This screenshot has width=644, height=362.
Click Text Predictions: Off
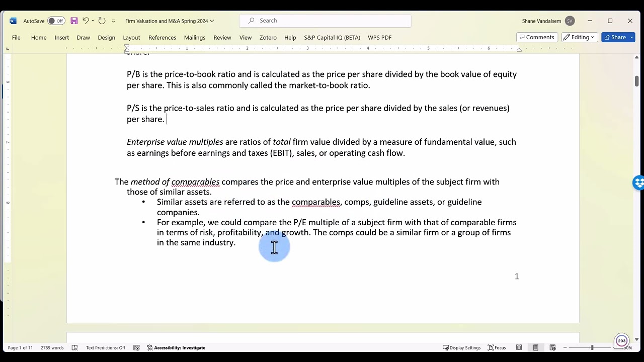[x=105, y=348]
